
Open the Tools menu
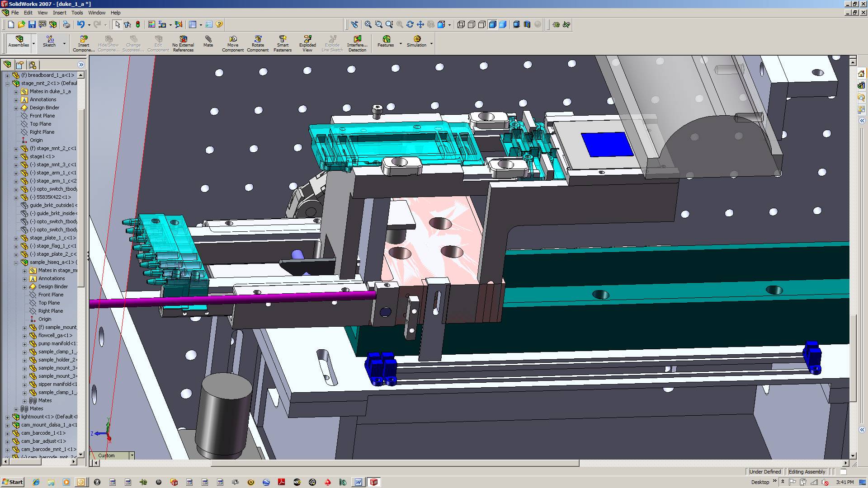[77, 13]
